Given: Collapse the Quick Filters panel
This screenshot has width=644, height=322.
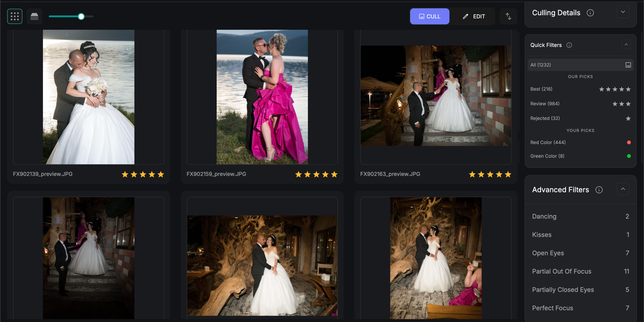Looking at the screenshot, I should pyautogui.click(x=626, y=44).
